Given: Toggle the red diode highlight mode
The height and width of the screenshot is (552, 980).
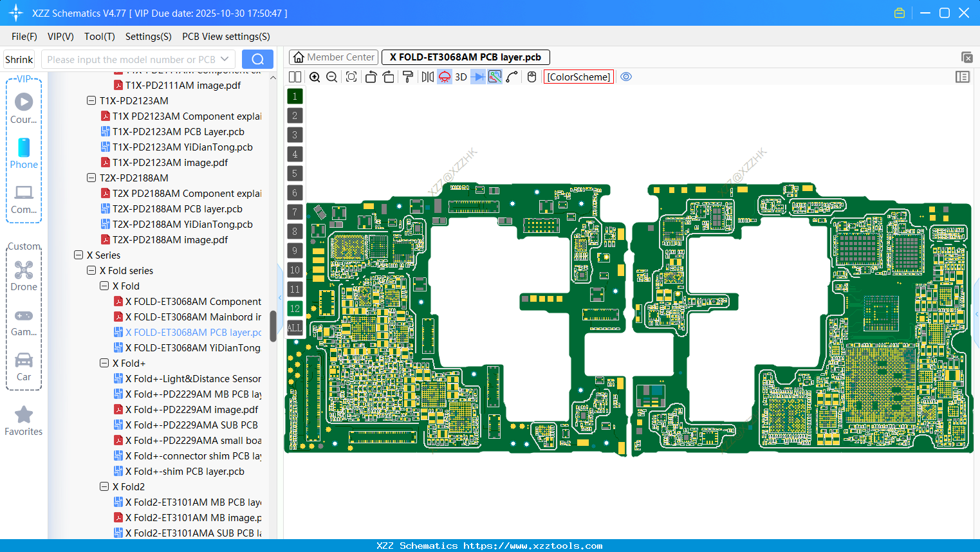Looking at the screenshot, I should [x=444, y=77].
